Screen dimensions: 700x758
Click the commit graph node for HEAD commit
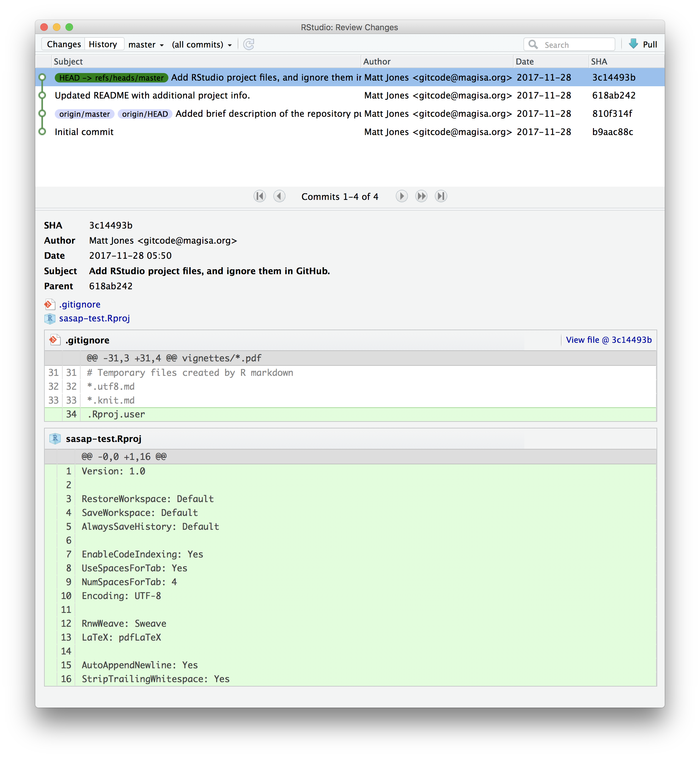(42, 77)
